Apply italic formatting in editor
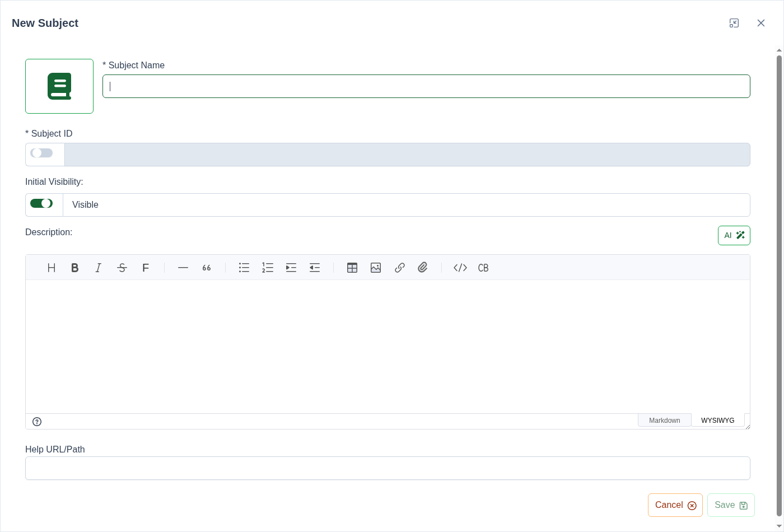Image resolution: width=784 pixels, height=532 pixels. [99, 268]
